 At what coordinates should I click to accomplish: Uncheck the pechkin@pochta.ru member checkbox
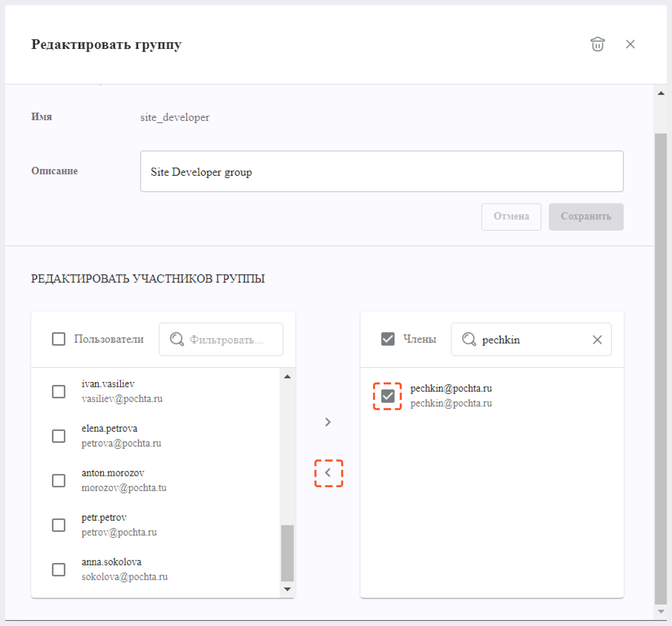click(388, 396)
